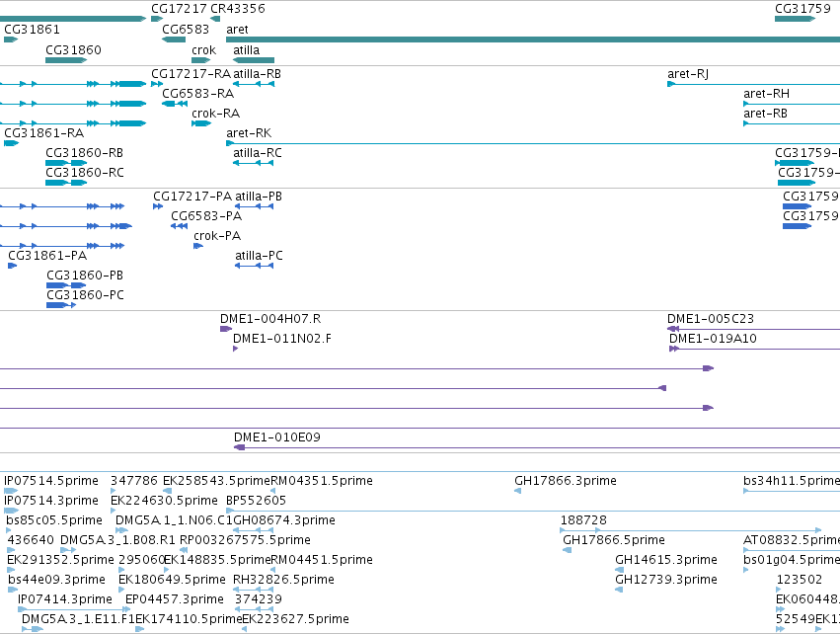Select the EK174110.5prime EST label
The height and width of the screenshot is (634, 840).
pos(189,618)
